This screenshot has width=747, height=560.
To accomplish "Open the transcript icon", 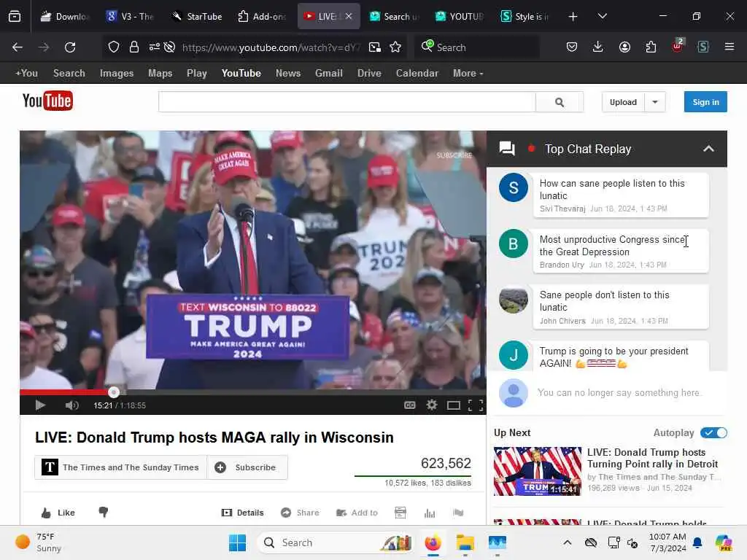I will tap(400, 513).
